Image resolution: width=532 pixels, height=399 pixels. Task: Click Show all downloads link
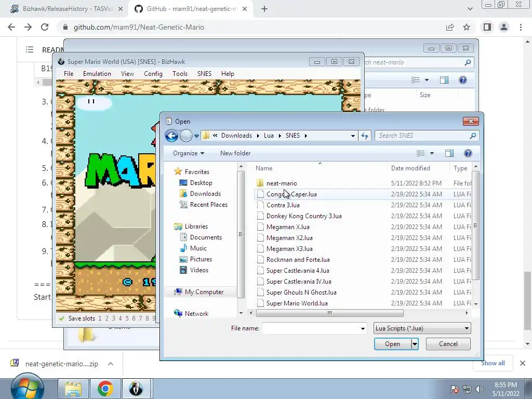[493, 363]
